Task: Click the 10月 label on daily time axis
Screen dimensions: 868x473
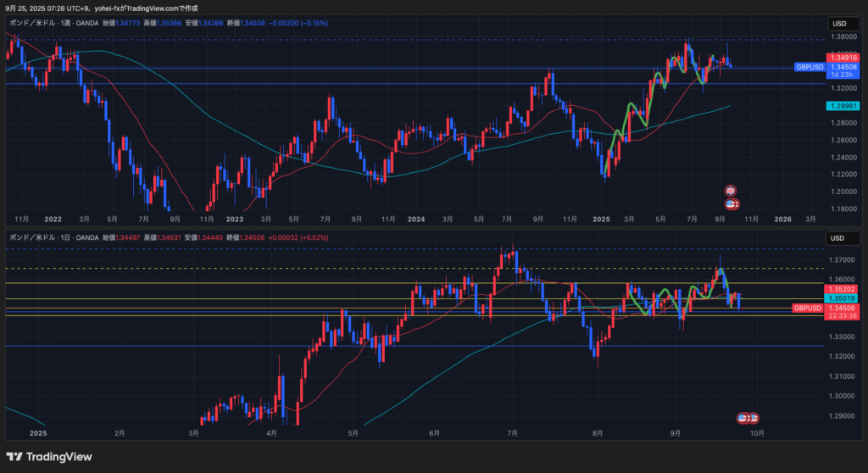Action: click(x=758, y=432)
